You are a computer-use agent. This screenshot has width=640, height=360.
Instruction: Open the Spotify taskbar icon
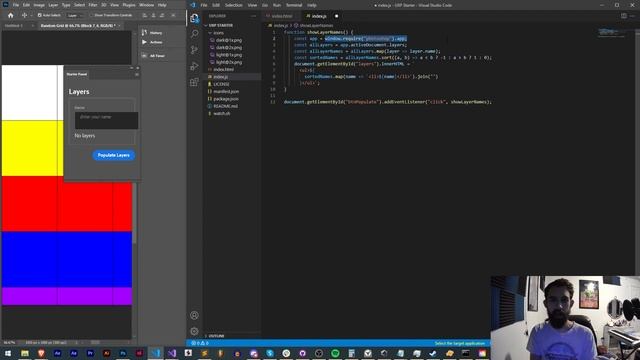click(335, 353)
